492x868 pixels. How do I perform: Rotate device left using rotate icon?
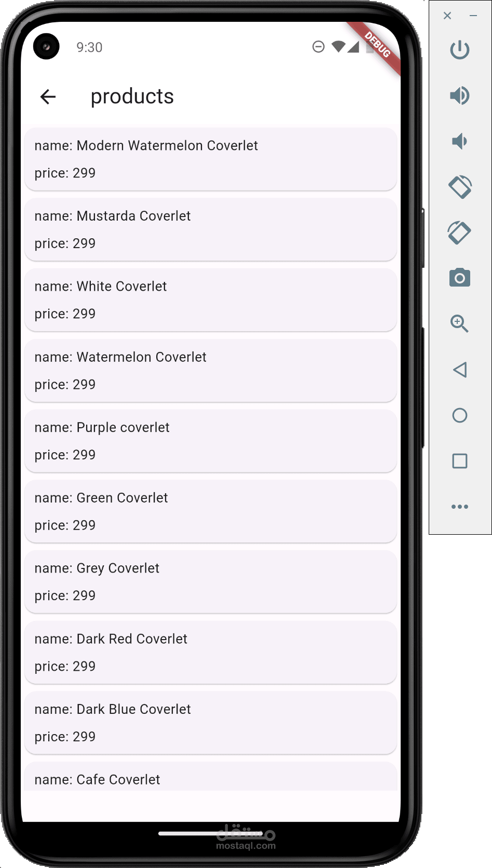tap(460, 187)
